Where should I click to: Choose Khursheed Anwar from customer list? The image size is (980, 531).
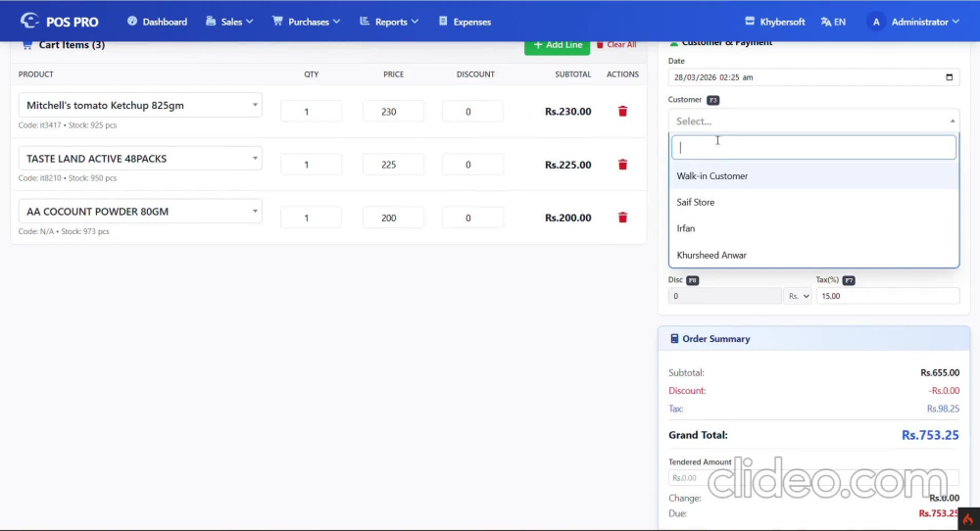tap(813, 255)
